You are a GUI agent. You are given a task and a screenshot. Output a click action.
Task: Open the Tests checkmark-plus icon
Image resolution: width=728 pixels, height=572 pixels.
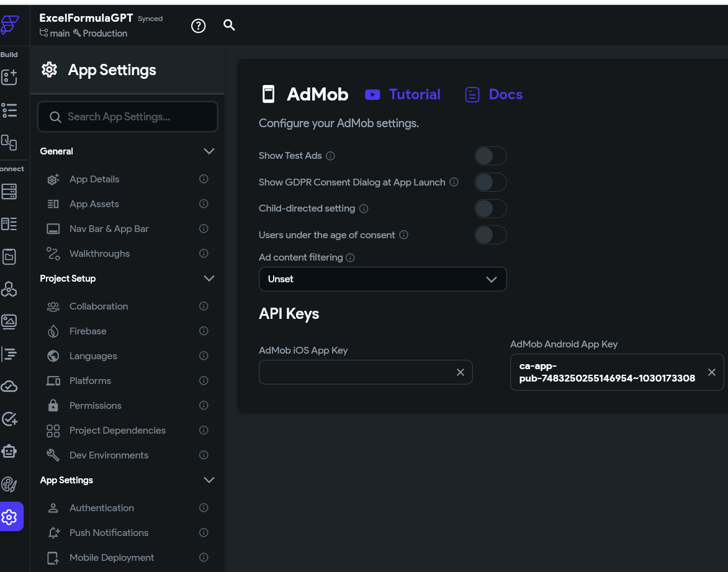pyautogui.click(x=9, y=419)
